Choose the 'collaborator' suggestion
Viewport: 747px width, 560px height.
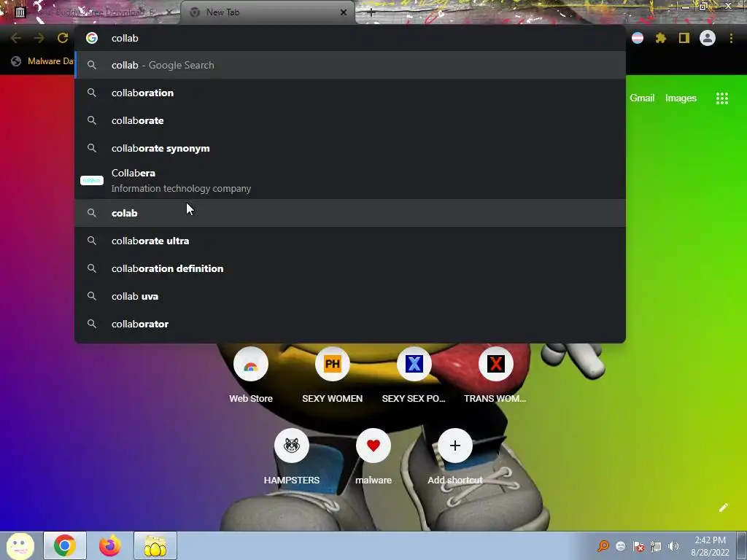tap(350, 324)
